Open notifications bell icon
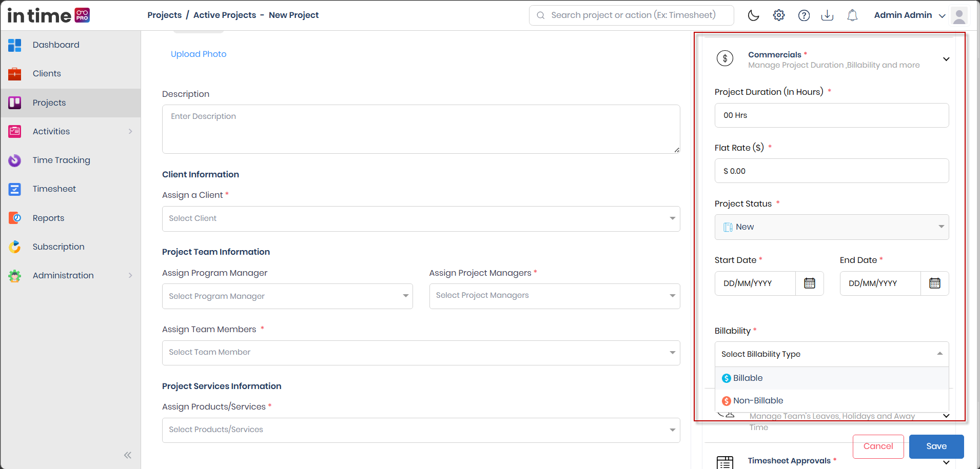The width and height of the screenshot is (980, 469). [852, 15]
